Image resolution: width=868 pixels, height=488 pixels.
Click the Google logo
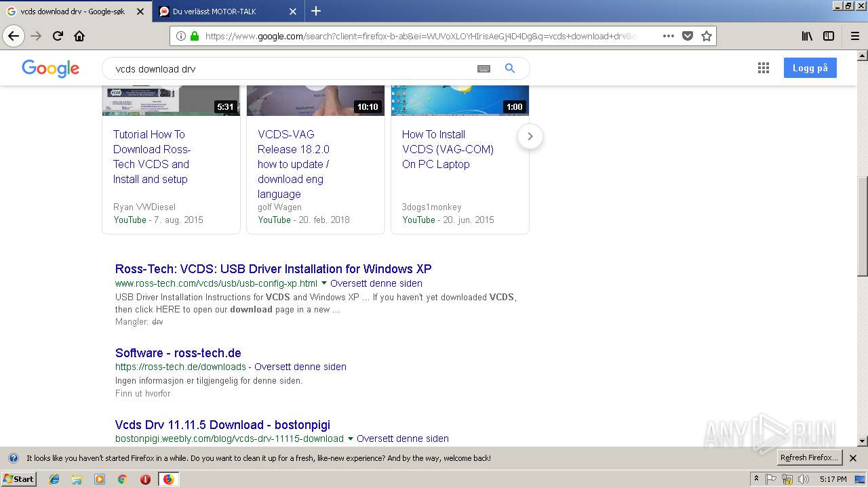[50, 68]
